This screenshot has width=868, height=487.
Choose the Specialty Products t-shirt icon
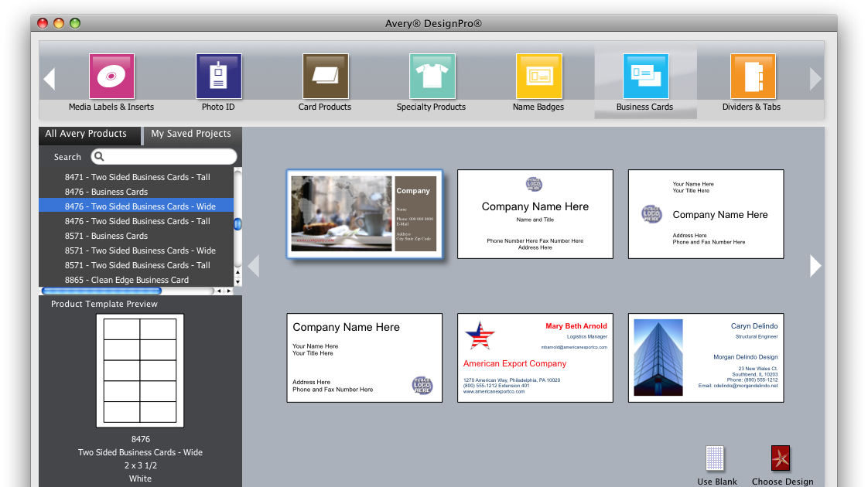coord(432,77)
